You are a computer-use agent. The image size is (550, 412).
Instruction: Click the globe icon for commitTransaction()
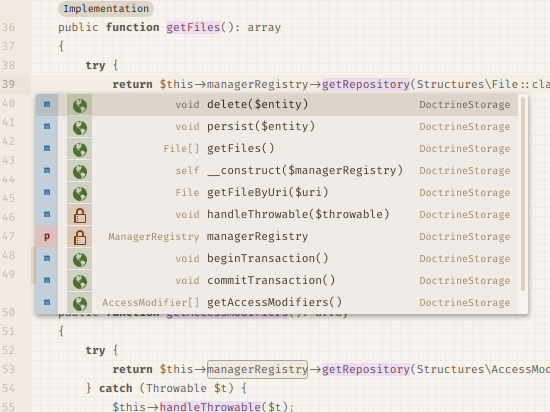coord(80,281)
